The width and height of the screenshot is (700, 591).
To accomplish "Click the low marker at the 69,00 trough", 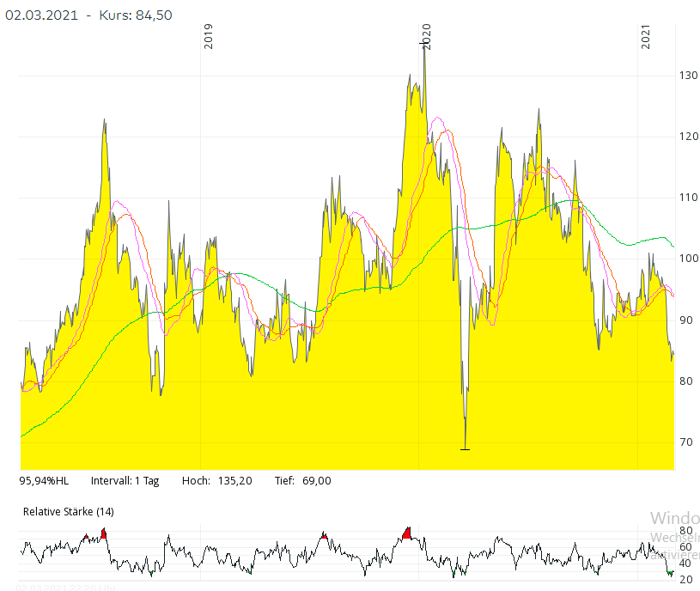I will (x=465, y=449).
